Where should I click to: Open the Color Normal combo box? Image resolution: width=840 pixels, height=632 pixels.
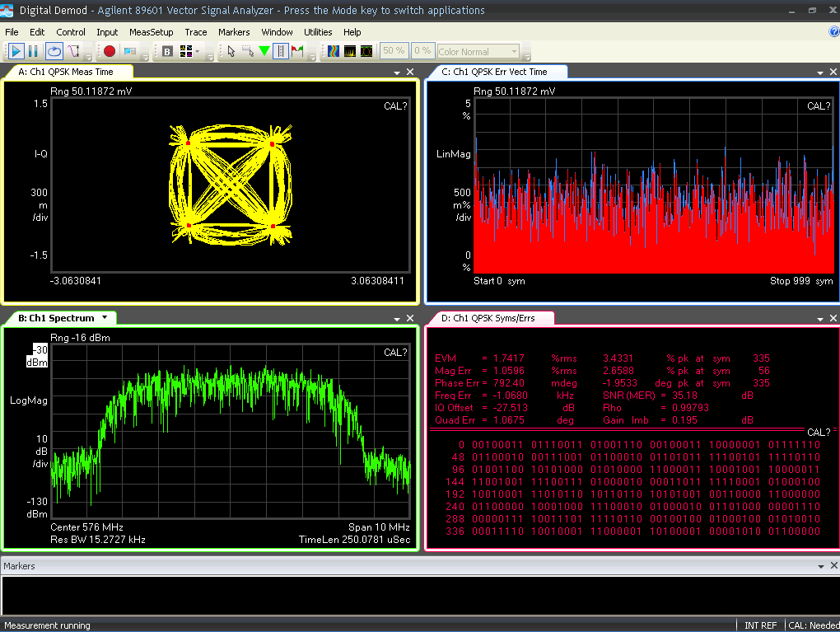tap(478, 52)
